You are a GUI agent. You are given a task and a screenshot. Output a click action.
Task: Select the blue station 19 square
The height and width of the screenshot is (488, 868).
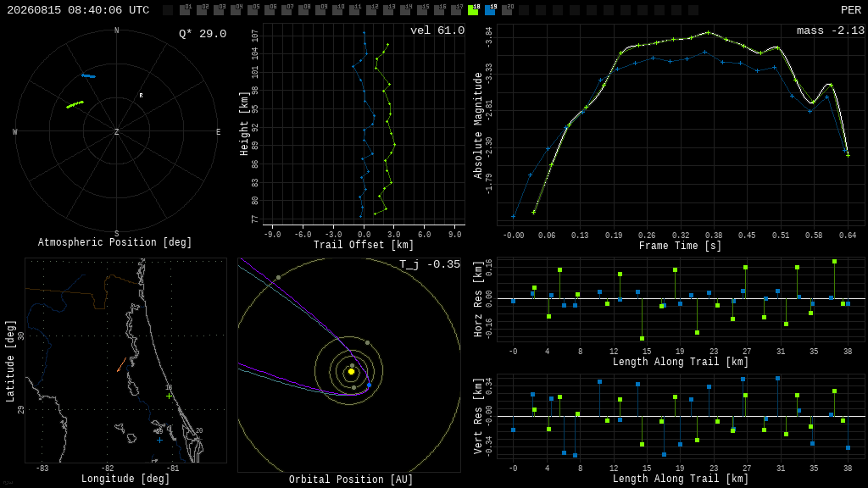[490, 10]
